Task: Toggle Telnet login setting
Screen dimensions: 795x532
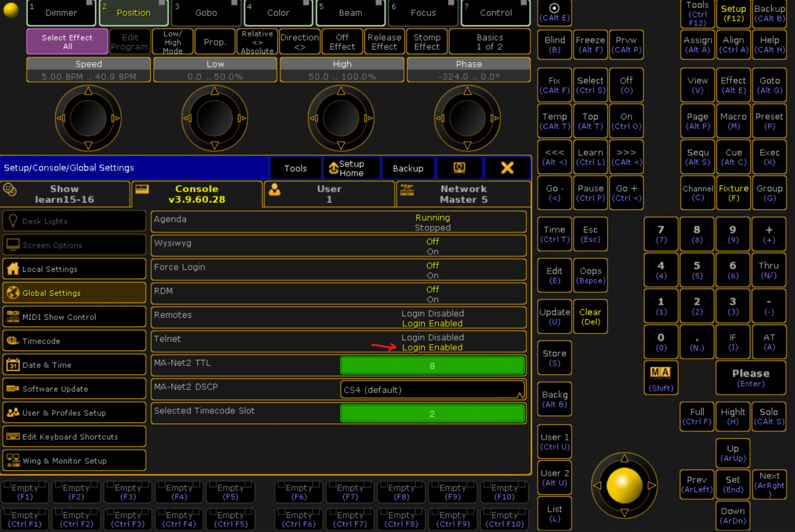Action: (339, 342)
